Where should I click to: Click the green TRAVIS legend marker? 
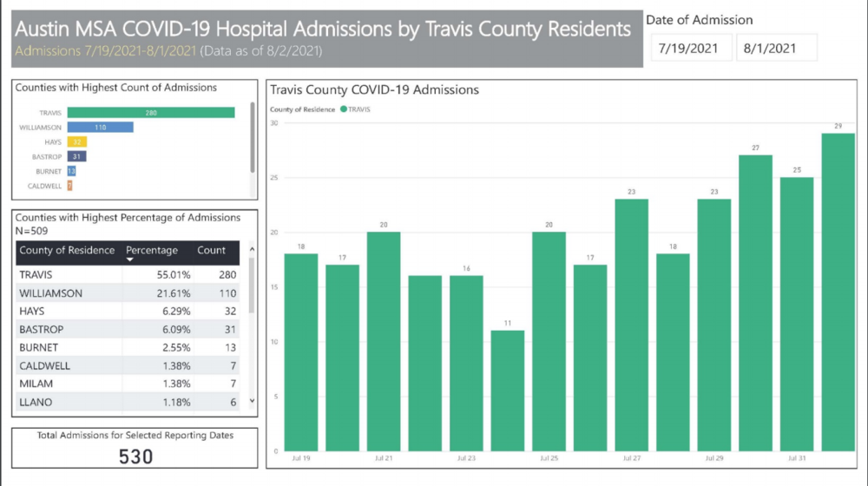pos(344,109)
